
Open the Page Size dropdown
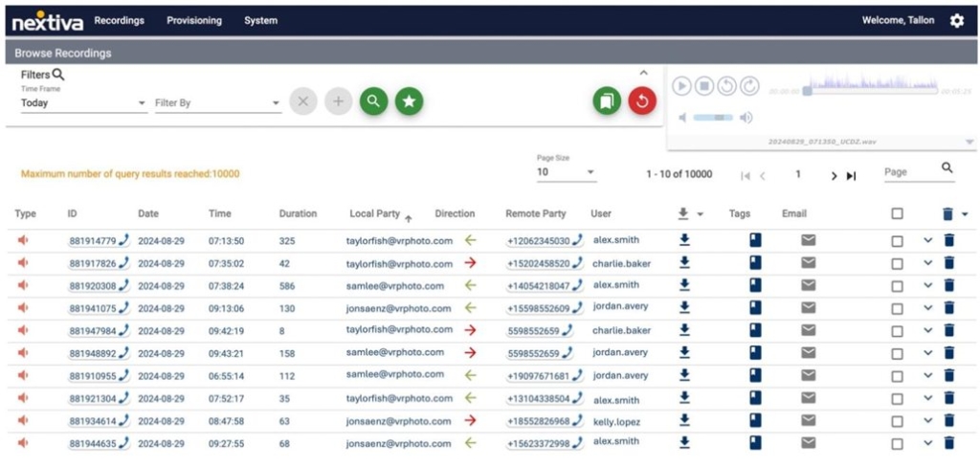point(565,173)
